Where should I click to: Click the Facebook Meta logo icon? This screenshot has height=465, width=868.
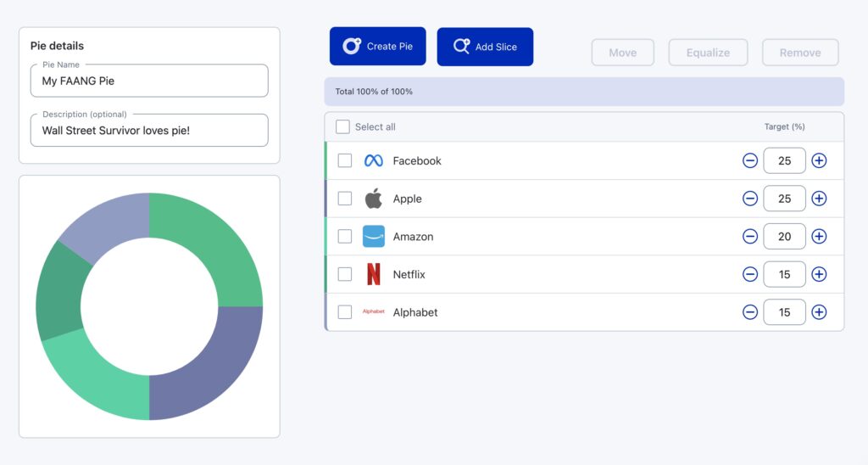374,160
